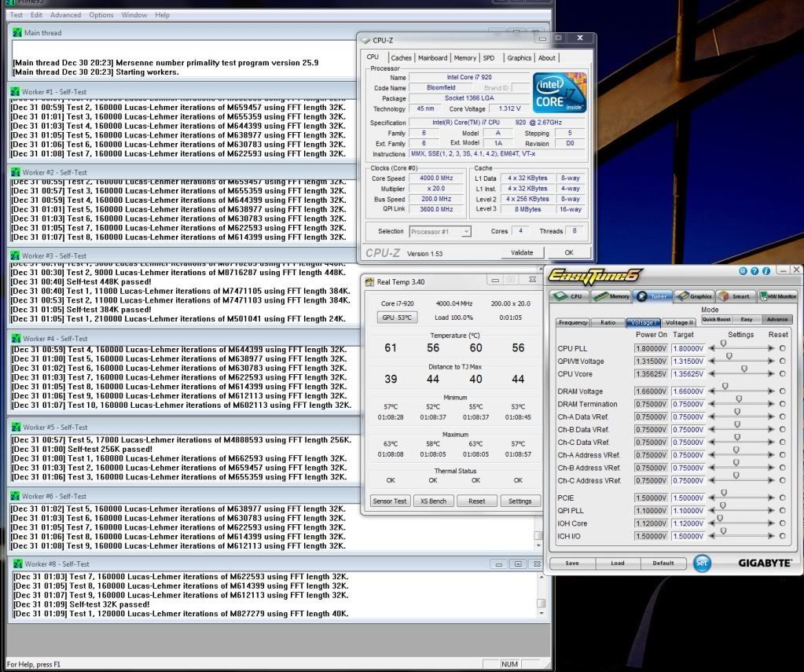Click the Worker #4 Self-Test window icon

tap(16, 339)
